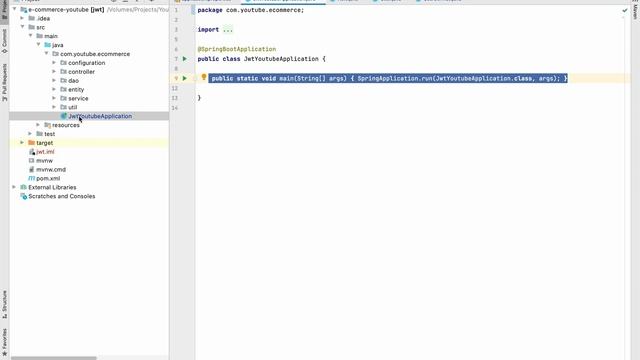
Task: Expand the service package
Action: pyautogui.click(x=54, y=98)
